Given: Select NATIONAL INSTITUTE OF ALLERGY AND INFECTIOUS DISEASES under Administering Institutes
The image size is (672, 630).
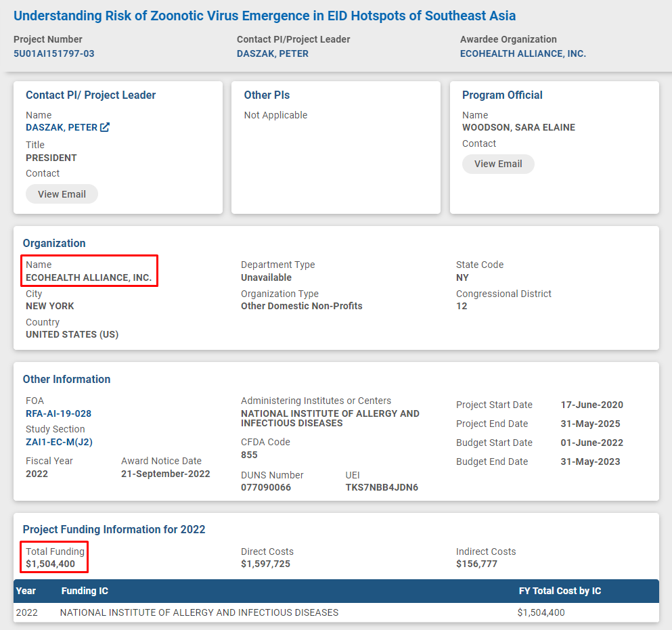Looking at the screenshot, I should pos(330,418).
